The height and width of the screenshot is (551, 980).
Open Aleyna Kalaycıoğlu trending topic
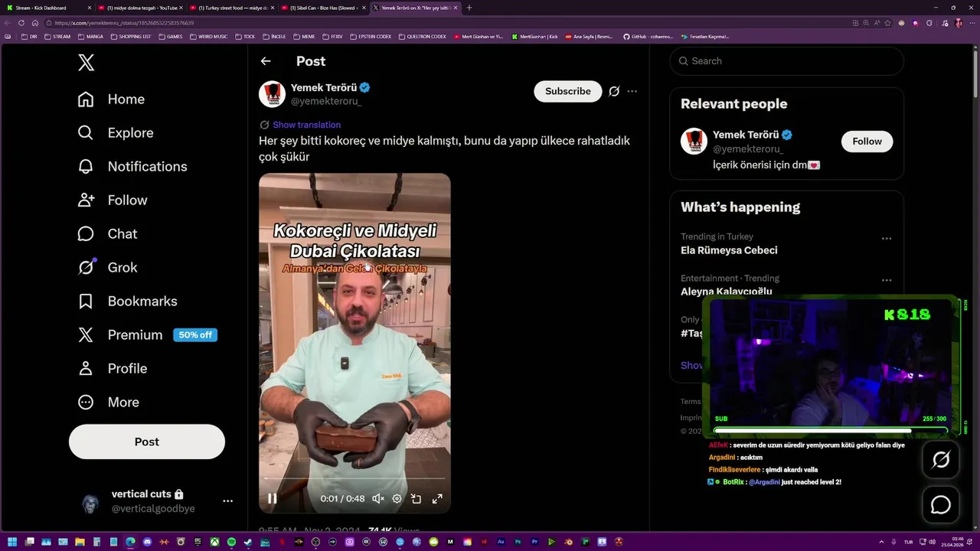[x=726, y=292]
